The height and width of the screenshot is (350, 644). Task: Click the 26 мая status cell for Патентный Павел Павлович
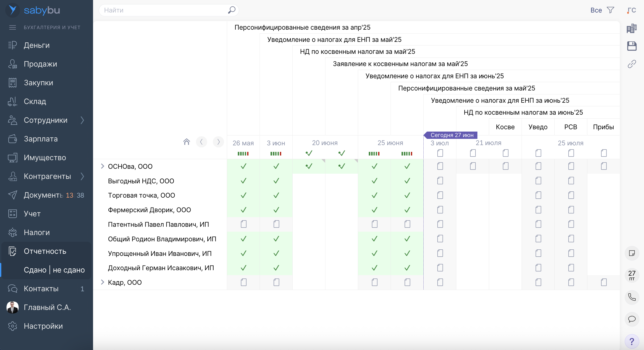pos(243,224)
